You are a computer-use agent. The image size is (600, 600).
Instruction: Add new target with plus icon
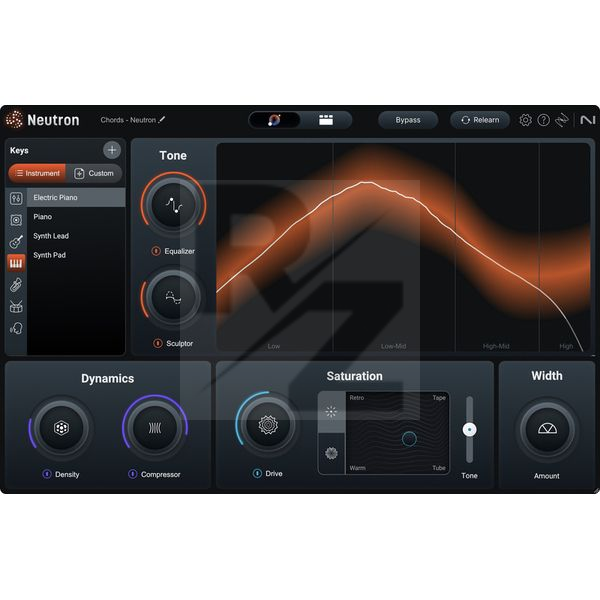(x=112, y=150)
